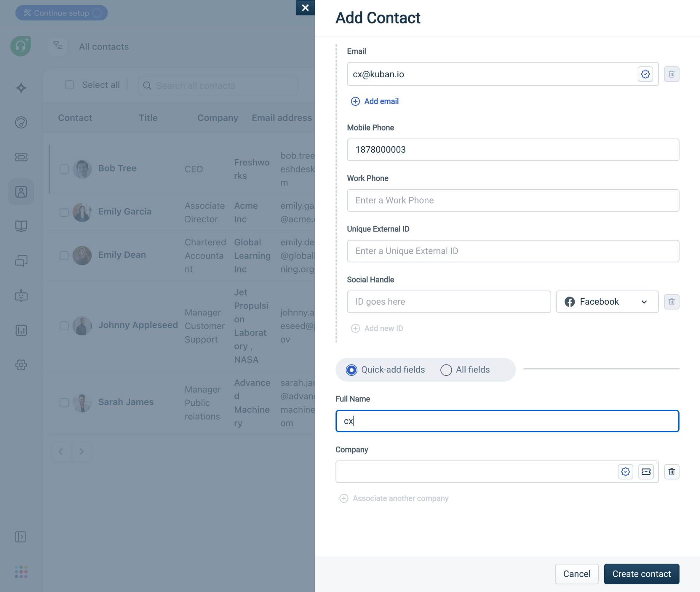Image resolution: width=700 pixels, height=592 pixels.
Task: Open the Admin settings gear icon
Action: click(21, 365)
